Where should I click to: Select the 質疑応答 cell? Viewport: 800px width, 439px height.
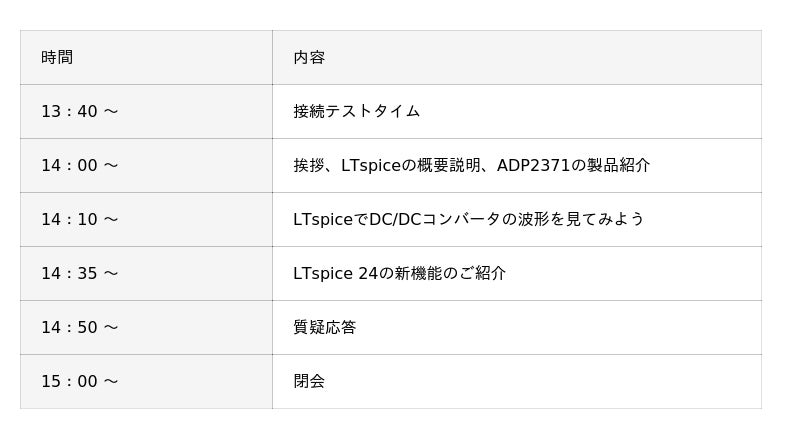pos(325,327)
